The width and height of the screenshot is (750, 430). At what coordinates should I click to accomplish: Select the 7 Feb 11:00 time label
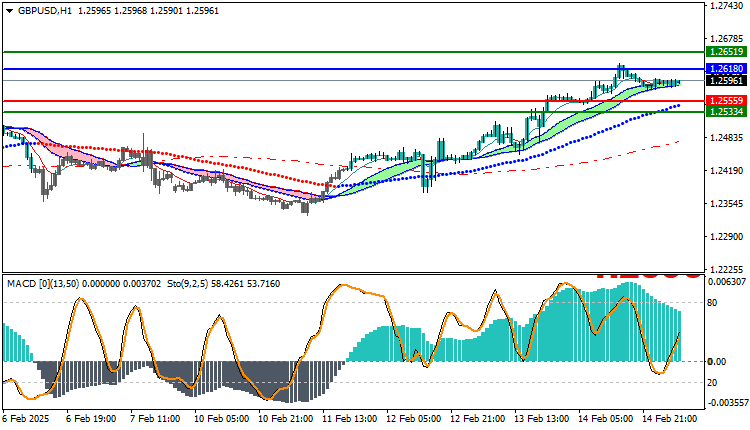155,419
